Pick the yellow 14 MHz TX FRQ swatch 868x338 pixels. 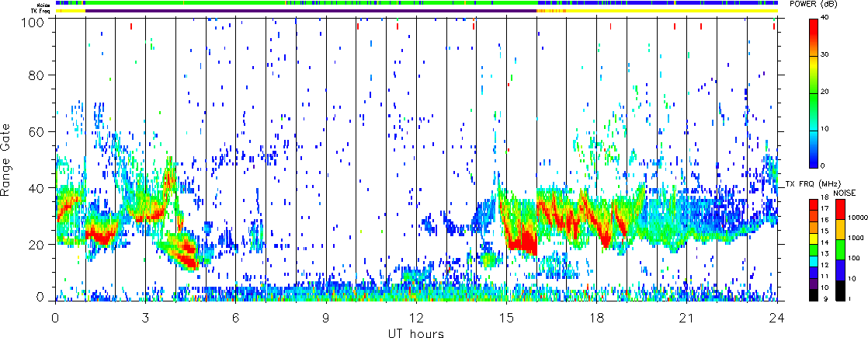(814, 239)
